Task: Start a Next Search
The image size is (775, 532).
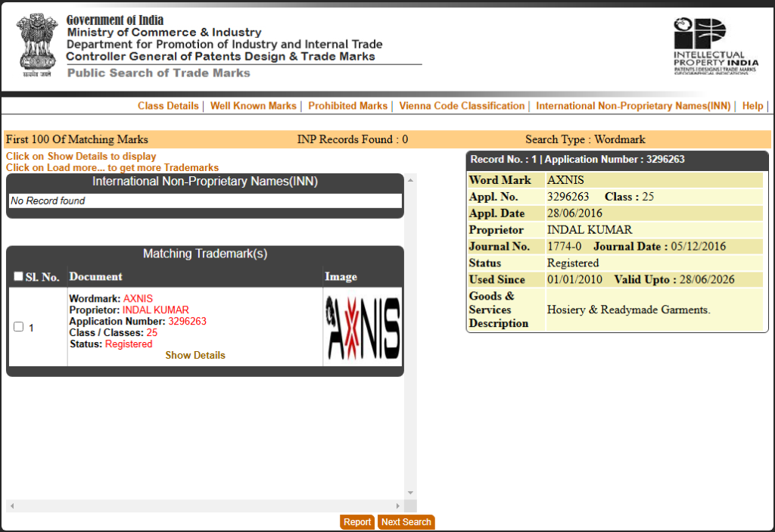Action: (406, 522)
